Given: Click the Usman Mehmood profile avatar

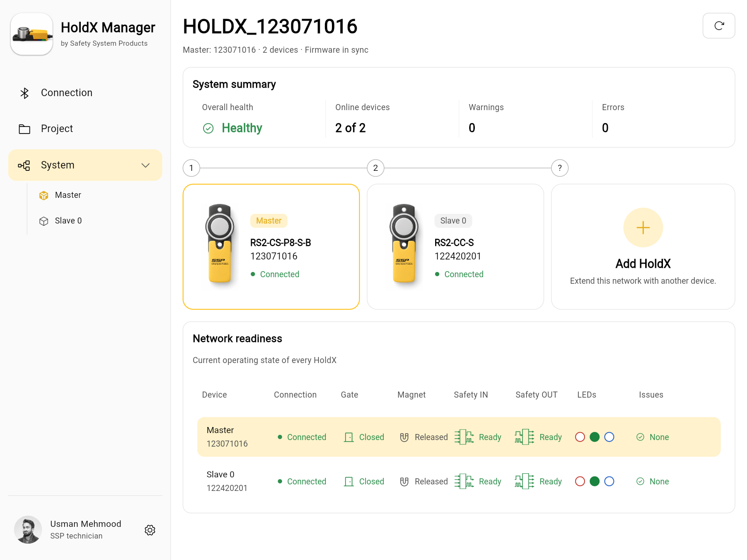Looking at the screenshot, I should click(x=28, y=530).
